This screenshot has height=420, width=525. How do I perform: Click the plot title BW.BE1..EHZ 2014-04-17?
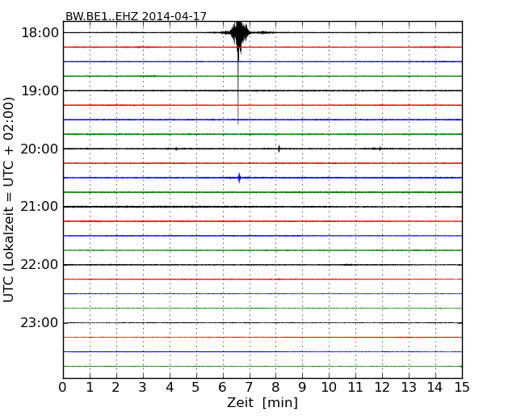[136, 16]
